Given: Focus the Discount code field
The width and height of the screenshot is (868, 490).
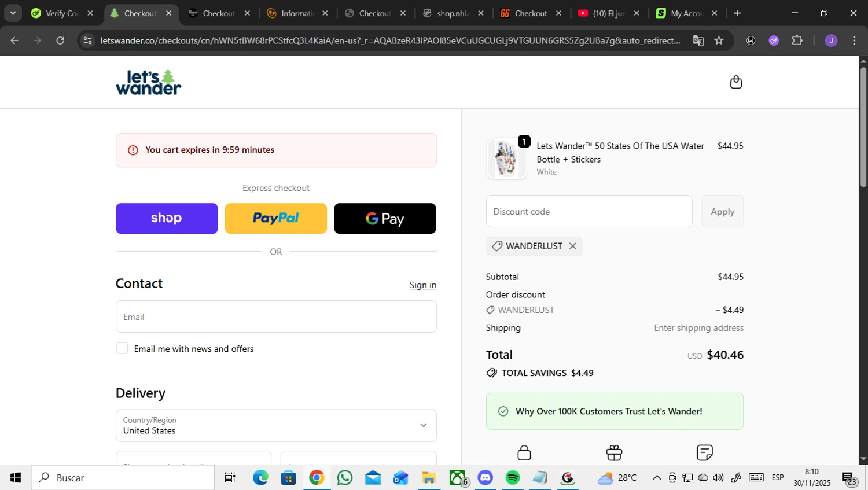Looking at the screenshot, I should point(589,211).
